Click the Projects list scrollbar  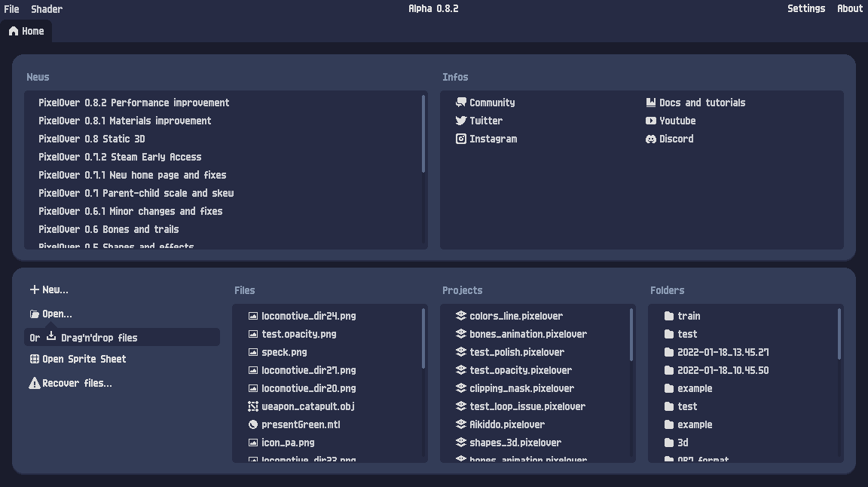pos(631,335)
